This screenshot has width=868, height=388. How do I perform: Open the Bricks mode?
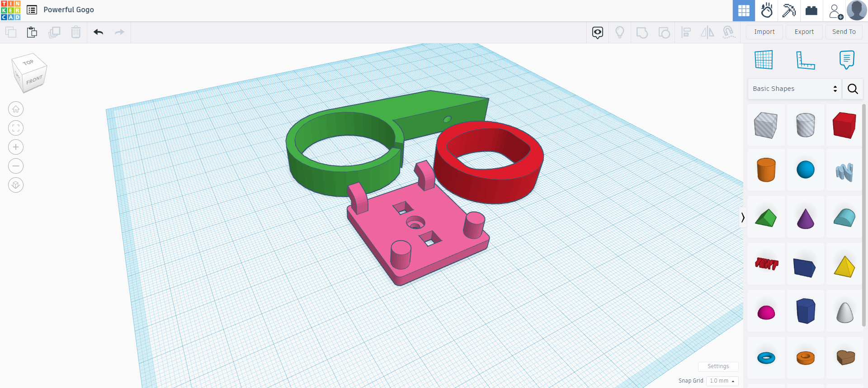pyautogui.click(x=811, y=10)
